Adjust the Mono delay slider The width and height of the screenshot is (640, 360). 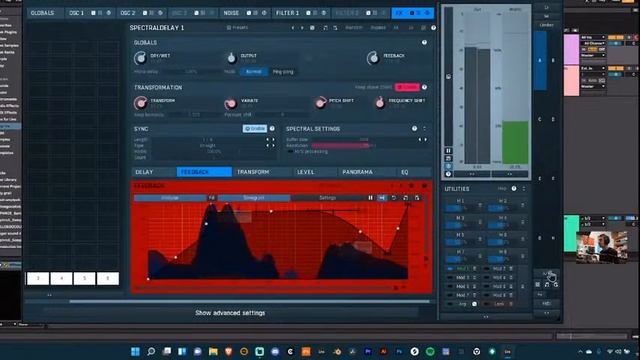coord(192,71)
